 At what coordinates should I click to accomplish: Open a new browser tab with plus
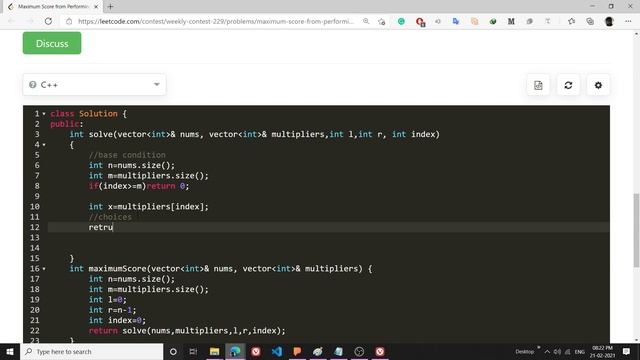pyautogui.click(x=110, y=7)
